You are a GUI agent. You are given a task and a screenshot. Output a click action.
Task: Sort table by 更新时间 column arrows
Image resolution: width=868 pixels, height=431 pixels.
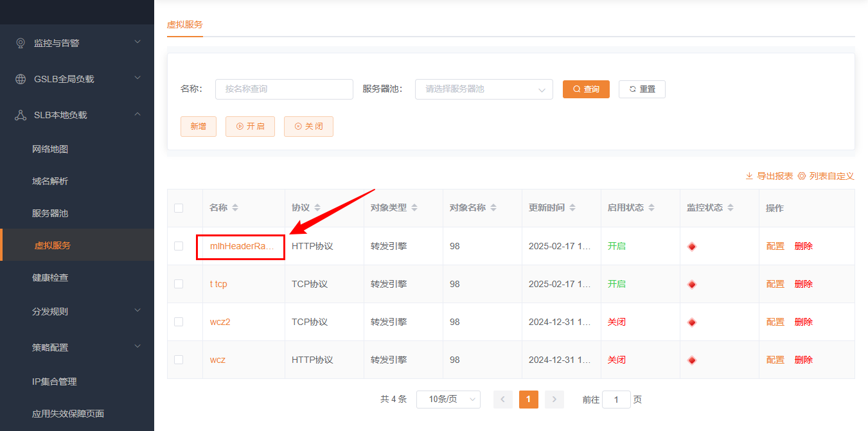point(572,208)
